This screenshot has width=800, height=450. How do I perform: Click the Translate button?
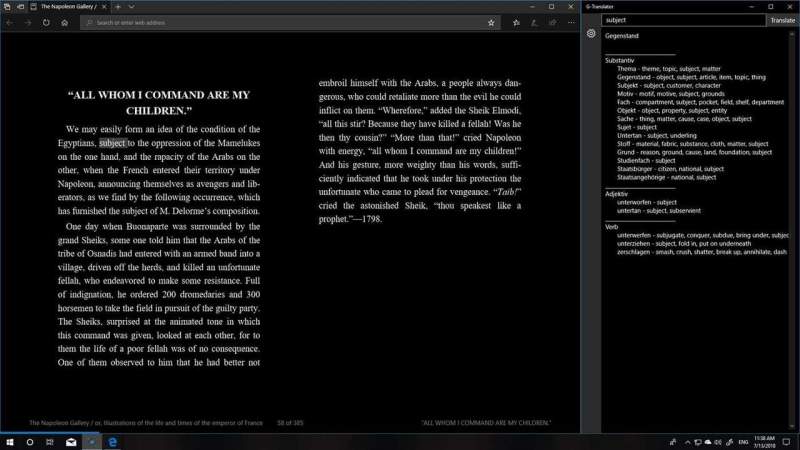(x=783, y=20)
